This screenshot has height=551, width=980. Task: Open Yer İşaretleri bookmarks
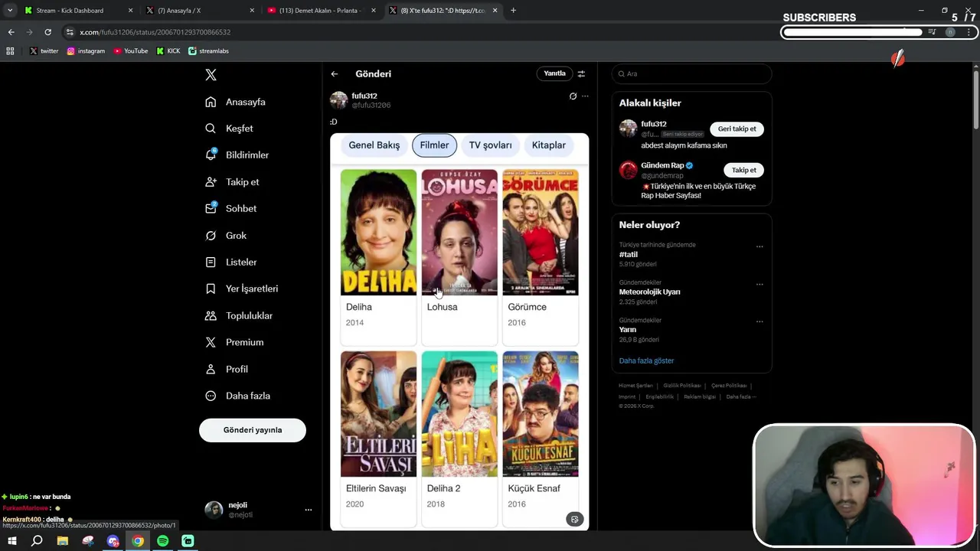(241, 289)
